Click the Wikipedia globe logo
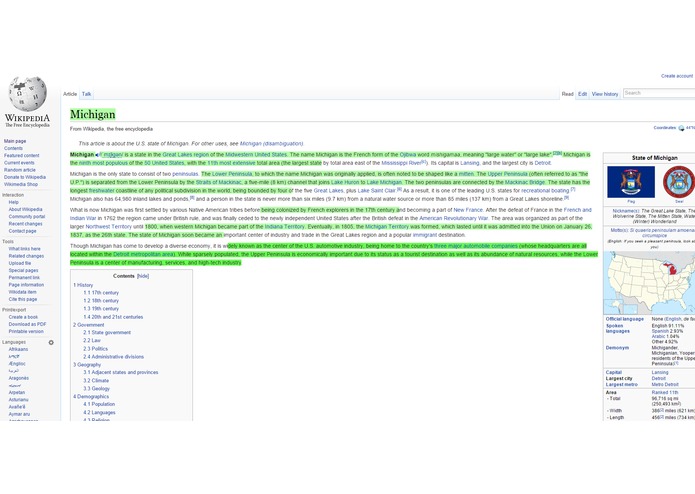 coord(27,93)
